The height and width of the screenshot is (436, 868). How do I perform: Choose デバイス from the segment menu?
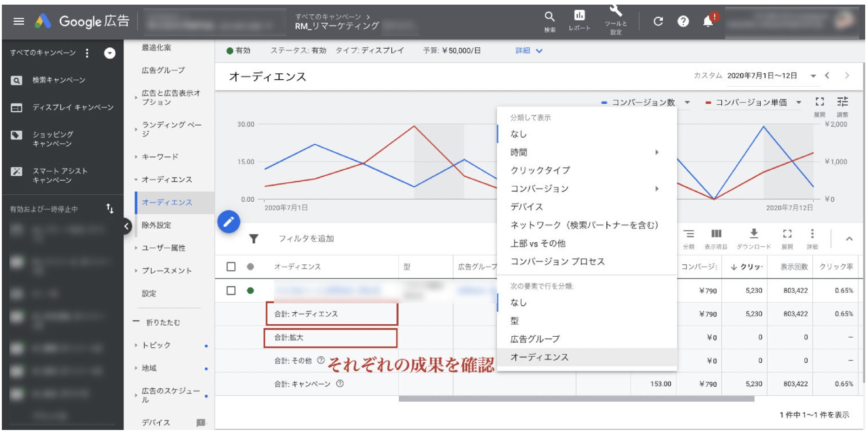(526, 207)
